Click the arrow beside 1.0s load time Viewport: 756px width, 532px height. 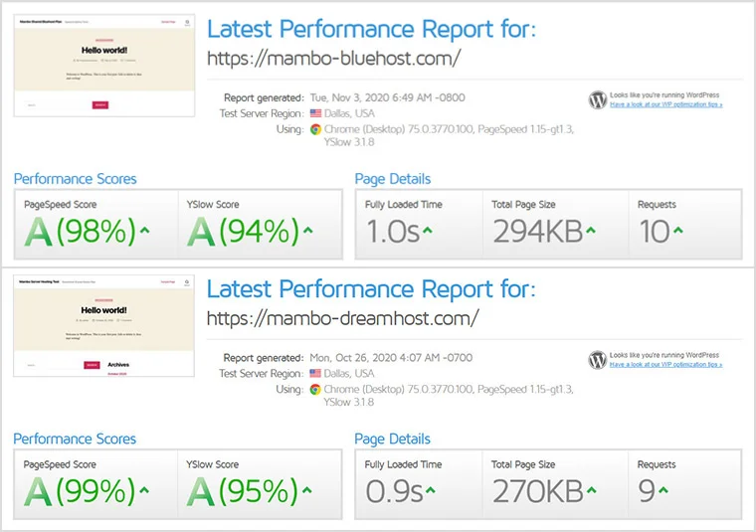427,231
